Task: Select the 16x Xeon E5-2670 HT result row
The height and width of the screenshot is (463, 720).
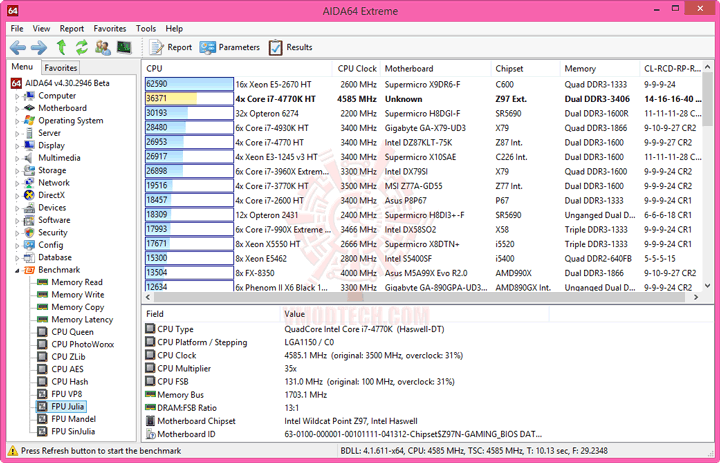Action: tap(422, 85)
